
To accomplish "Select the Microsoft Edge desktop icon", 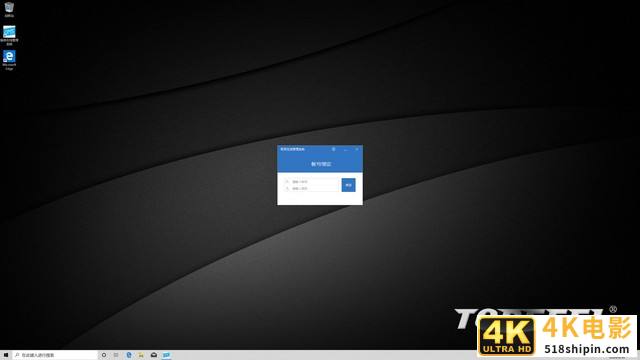I will coord(9,60).
